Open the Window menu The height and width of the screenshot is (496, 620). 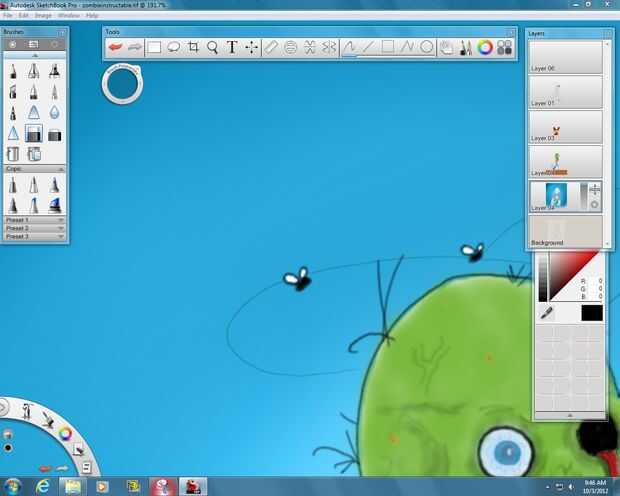(69, 15)
